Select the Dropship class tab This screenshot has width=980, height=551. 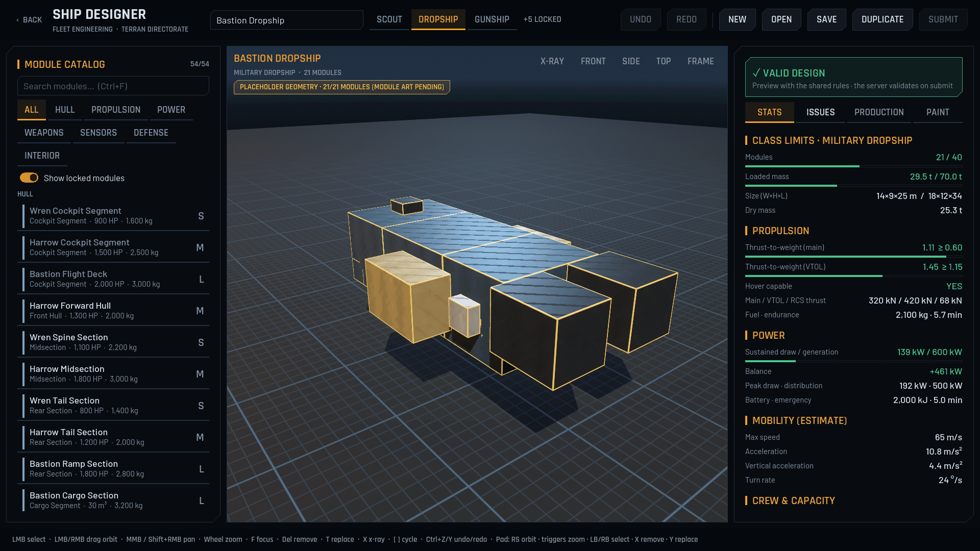(x=438, y=19)
